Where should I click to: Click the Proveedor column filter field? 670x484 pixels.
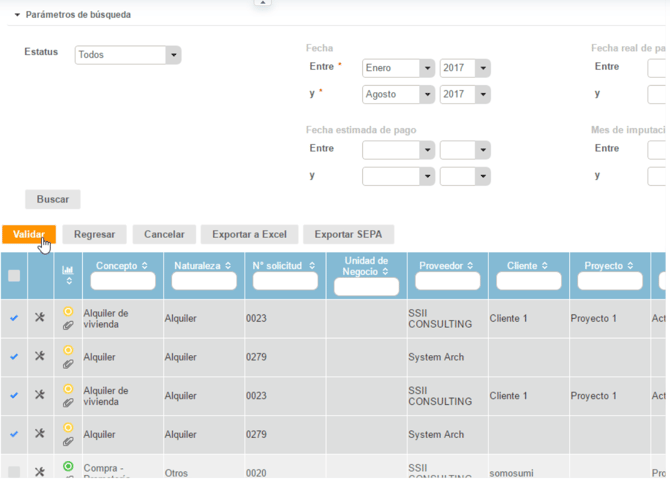point(447,282)
